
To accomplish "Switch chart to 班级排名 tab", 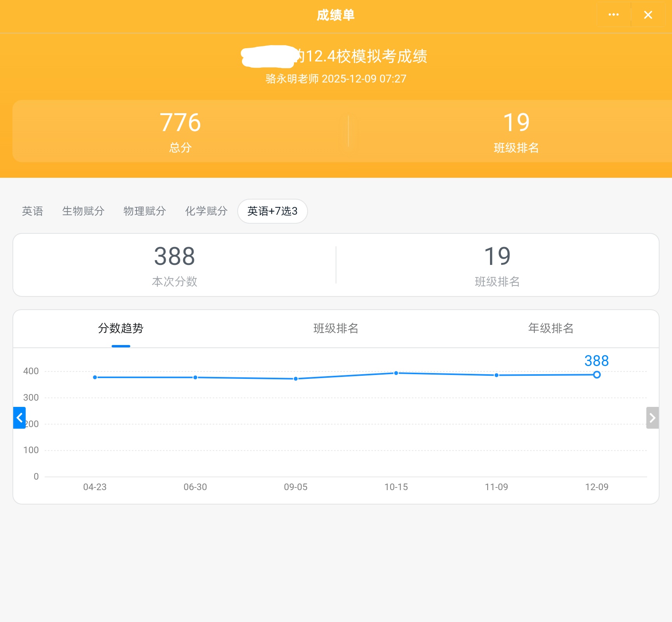I will [x=336, y=328].
